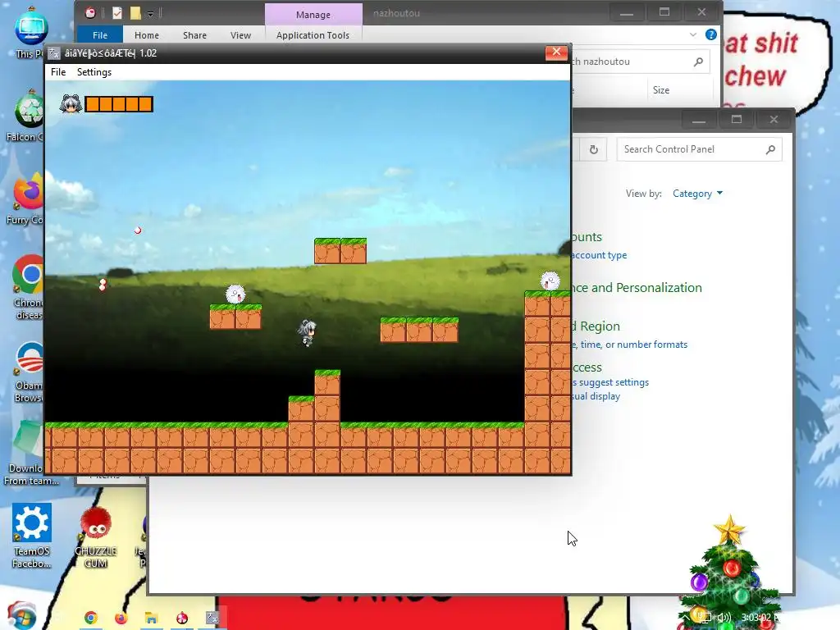This screenshot has height=630, width=840.
Task: Click the orange health bar
Action: (x=119, y=104)
